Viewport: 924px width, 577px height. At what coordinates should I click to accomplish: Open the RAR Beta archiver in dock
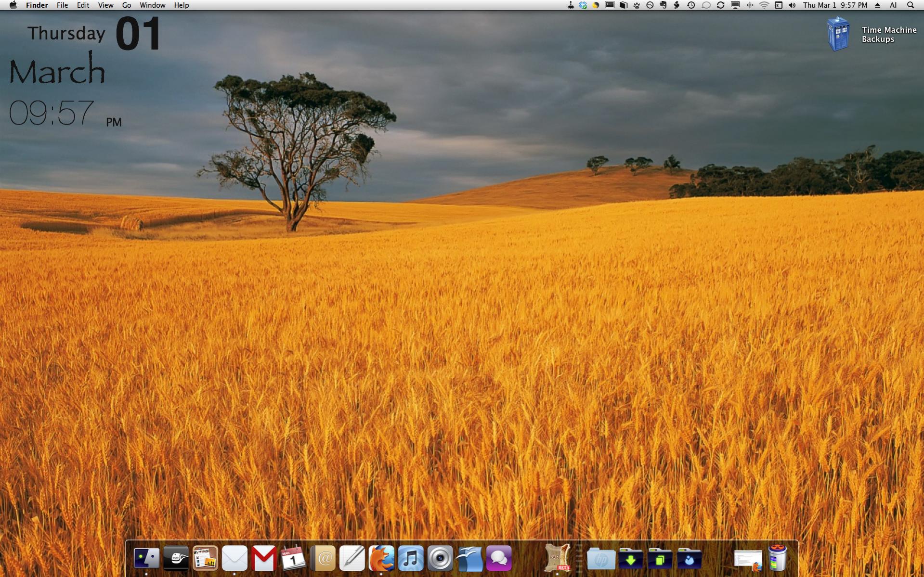[558, 558]
